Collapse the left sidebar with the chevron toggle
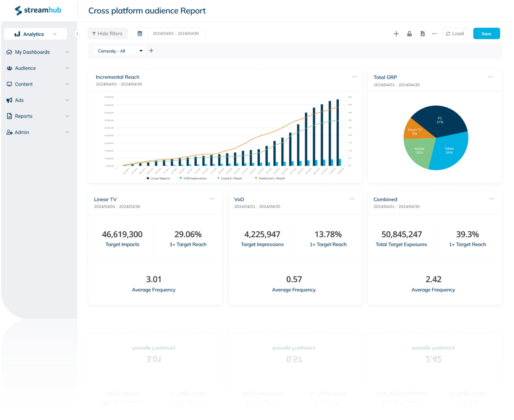 coord(78,34)
